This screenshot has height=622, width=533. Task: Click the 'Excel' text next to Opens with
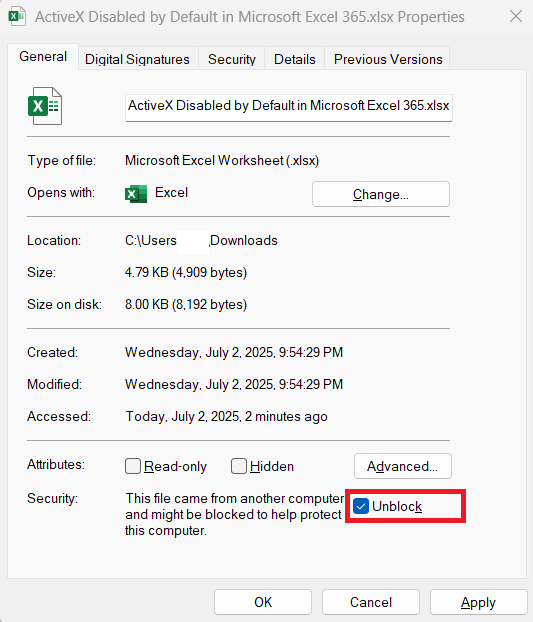[171, 192]
